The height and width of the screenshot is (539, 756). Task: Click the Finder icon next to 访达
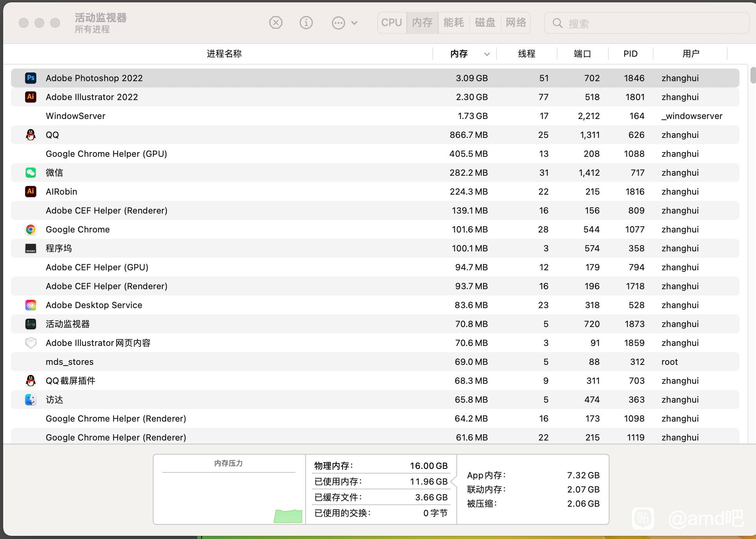(31, 400)
